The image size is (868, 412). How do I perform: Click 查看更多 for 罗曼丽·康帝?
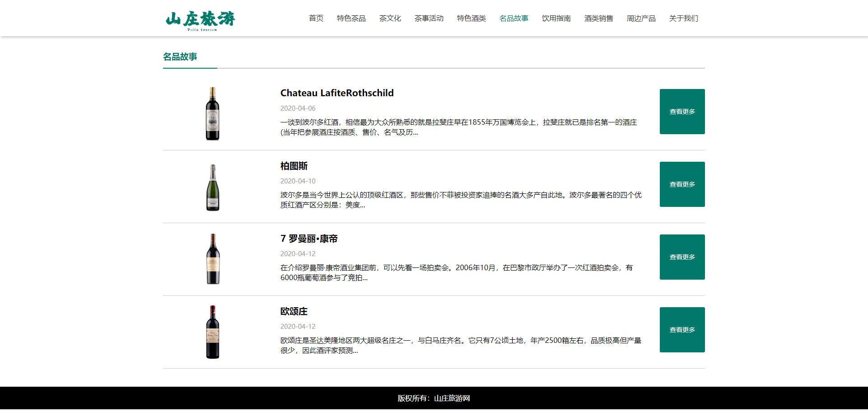click(682, 257)
